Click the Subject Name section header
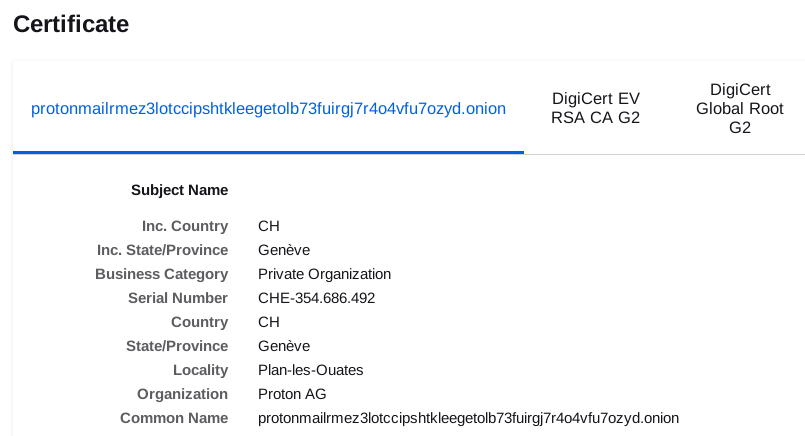The width and height of the screenshot is (805, 436). [179, 189]
